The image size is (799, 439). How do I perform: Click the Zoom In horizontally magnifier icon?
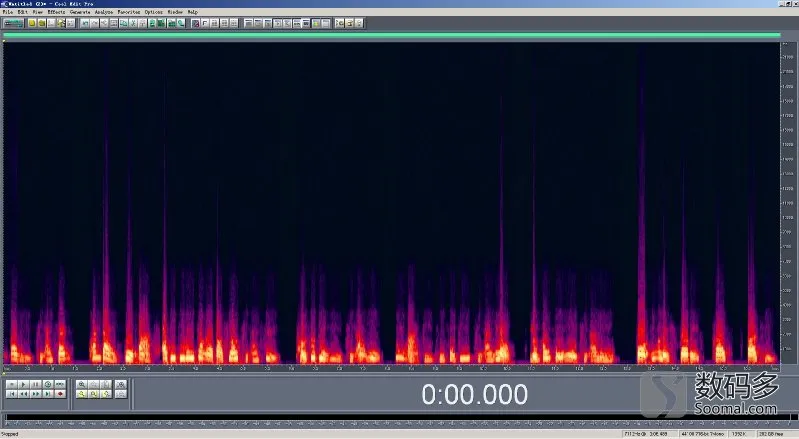point(82,385)
